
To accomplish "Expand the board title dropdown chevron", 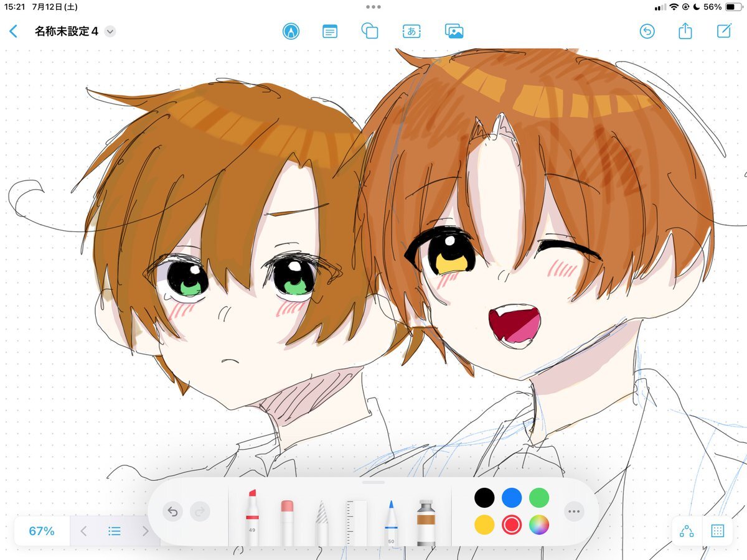I will [110, 31].
